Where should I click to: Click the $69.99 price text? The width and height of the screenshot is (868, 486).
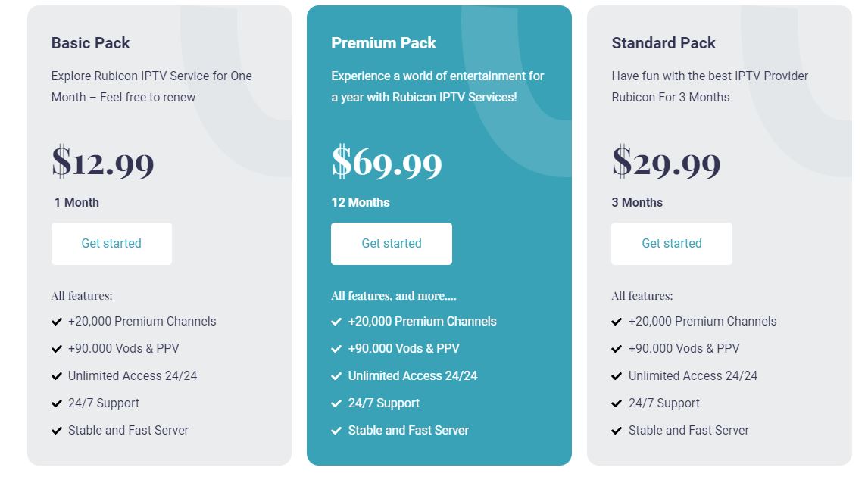pos(386,162)
